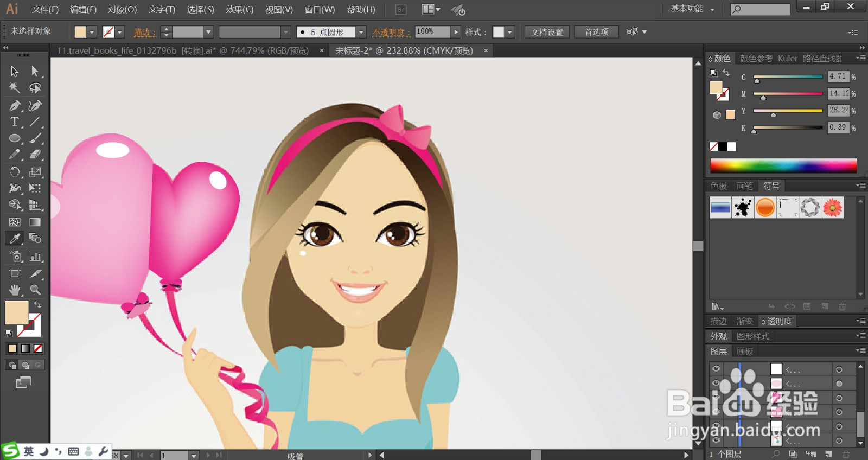The width and height of the screenshot is (868, 460).
Task: Select the Hand tool
Action: tap(15, 290)
